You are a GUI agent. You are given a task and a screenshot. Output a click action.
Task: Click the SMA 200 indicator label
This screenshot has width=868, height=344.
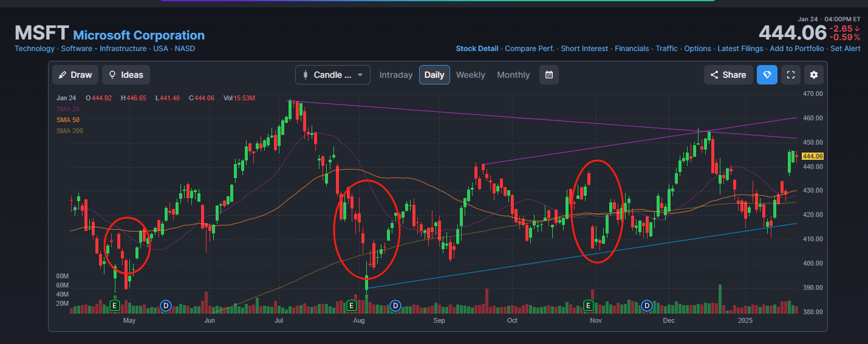pos(70,131)
